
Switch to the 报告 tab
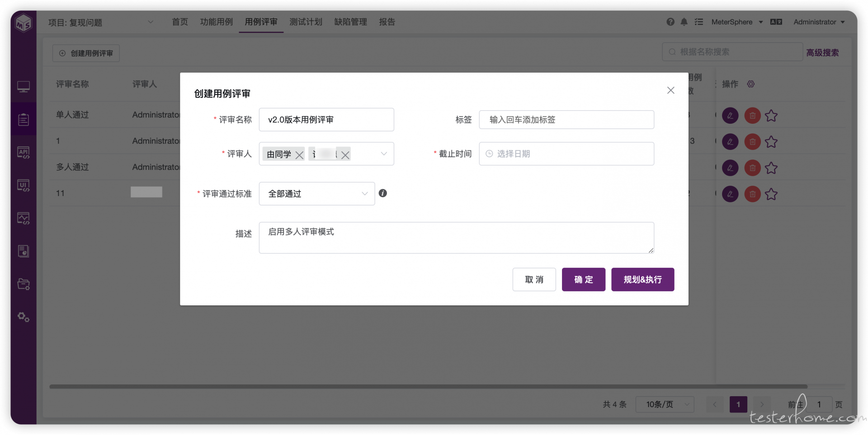(387, 22)
